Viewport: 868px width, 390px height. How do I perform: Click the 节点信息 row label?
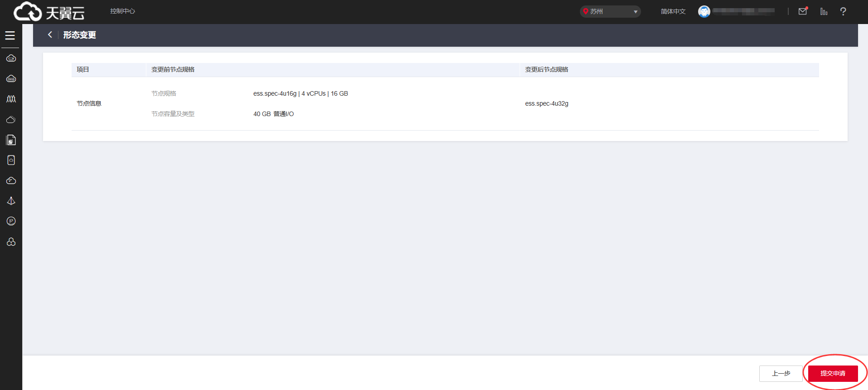click(89, 103)
